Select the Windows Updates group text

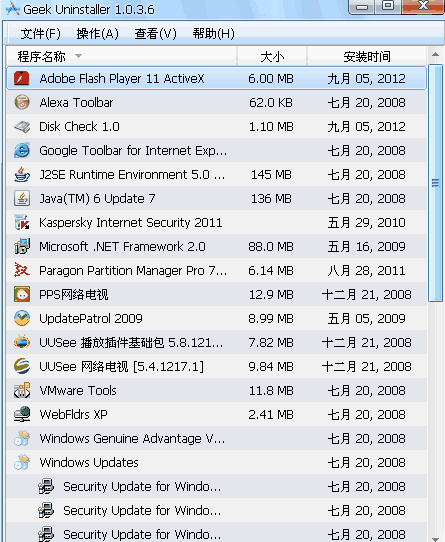point(89,462)
